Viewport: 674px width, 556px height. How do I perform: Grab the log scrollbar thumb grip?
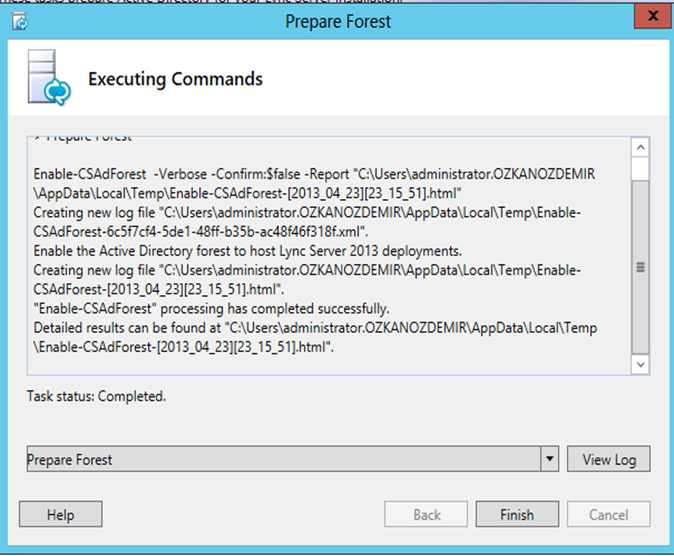(640, 267)
